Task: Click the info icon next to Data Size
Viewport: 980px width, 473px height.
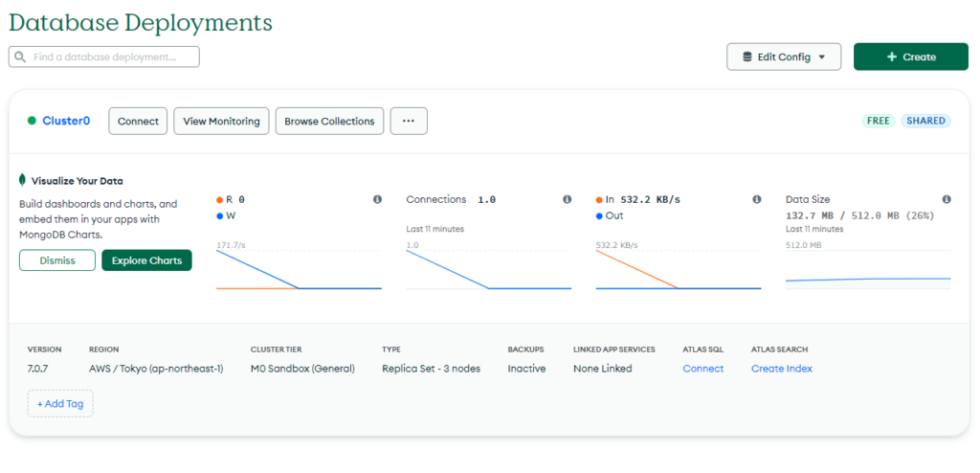Action: click(x=947, y=199)
